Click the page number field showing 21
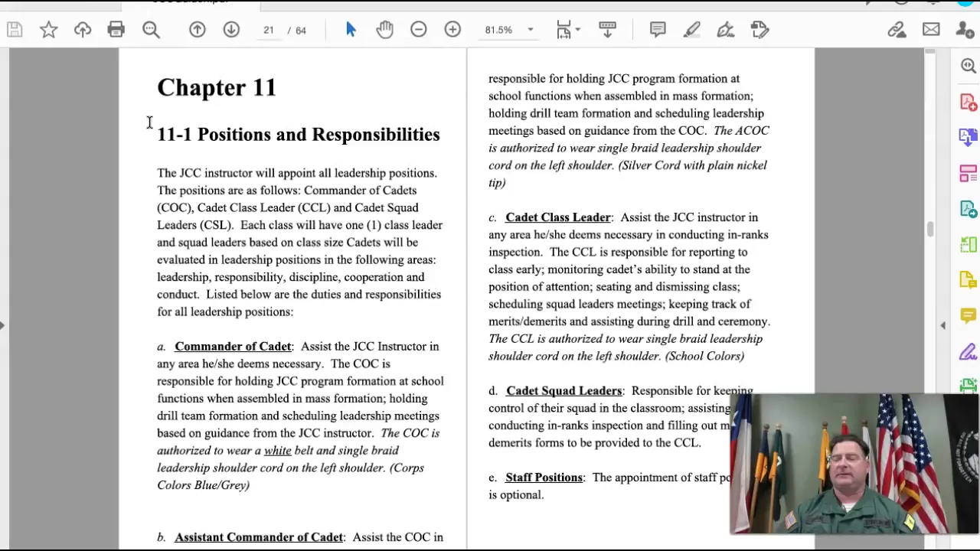The width and height of the screenshot is (980, 551). (x=269, y=30)
